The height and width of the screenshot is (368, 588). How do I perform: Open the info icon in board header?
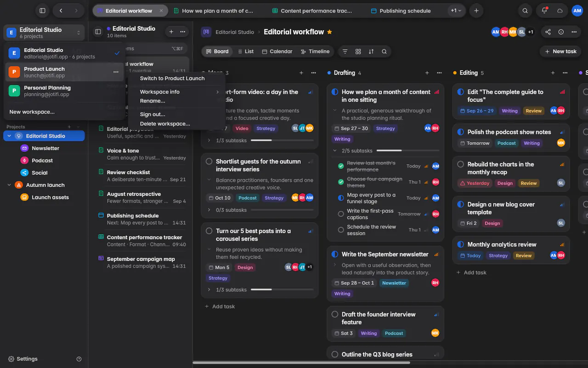[561, 32]
